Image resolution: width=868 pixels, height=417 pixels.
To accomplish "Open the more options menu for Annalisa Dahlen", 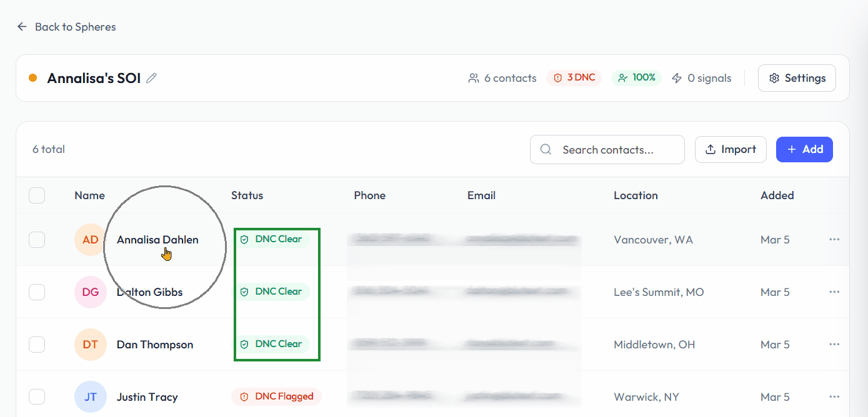I will (x=834, y=240).
